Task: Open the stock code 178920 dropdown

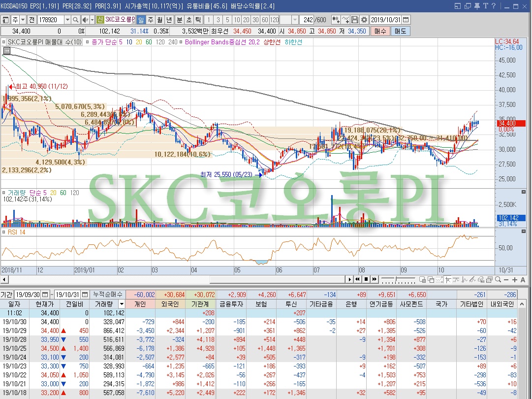Action: pos(67,20)
